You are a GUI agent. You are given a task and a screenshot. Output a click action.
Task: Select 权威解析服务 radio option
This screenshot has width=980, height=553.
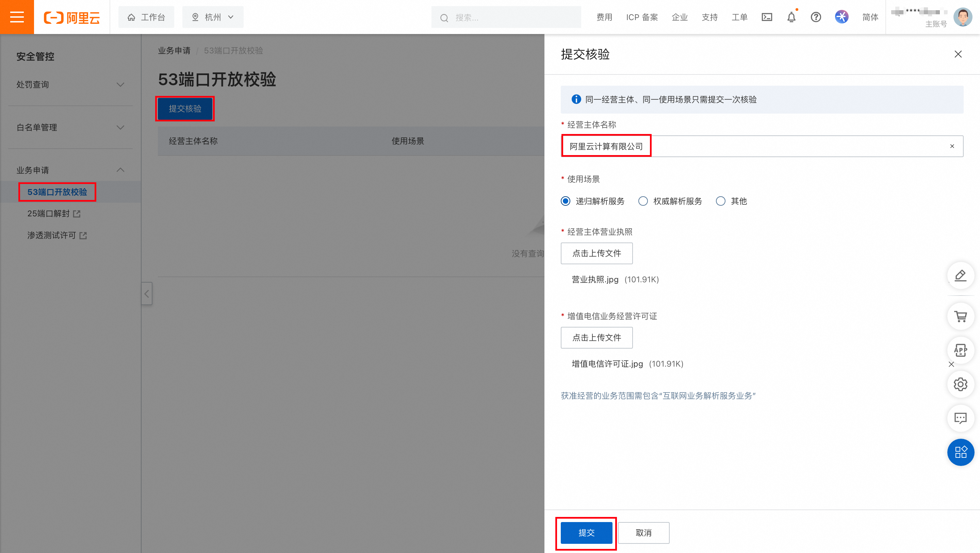point(643,201)
